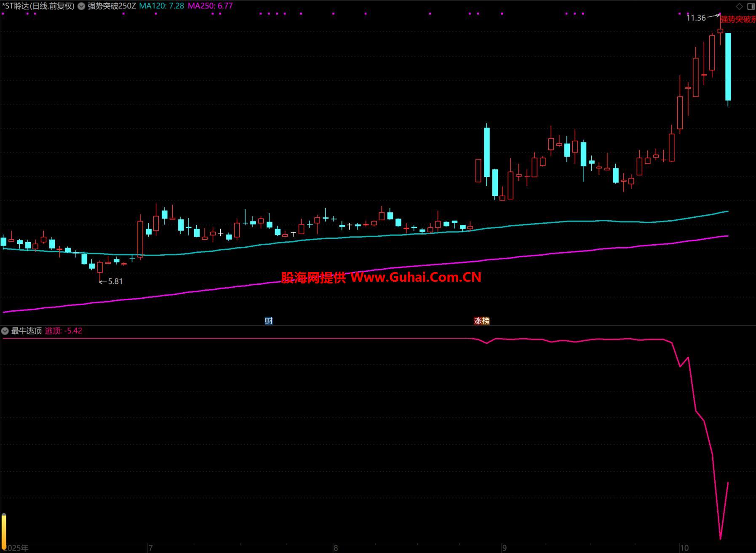756x553 pixels.
Task: Click the 11.36 high price label
Action: click(696, 18)
